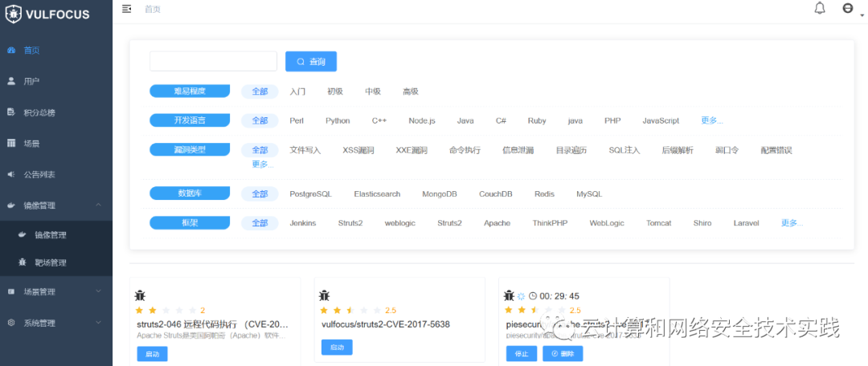
Task: Filter difficulty by 高级
Action: point(410,91)
